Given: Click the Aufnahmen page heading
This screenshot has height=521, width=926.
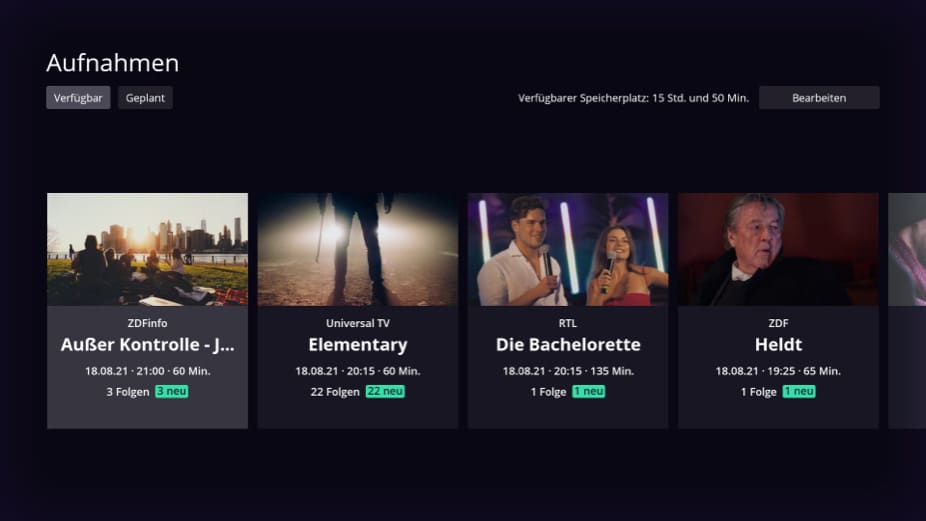Looking at the screenshot, I should click(x=113, y=63).
